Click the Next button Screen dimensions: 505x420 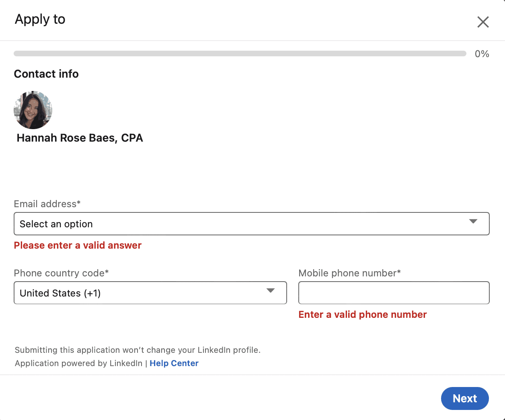[x=465, y=398]
